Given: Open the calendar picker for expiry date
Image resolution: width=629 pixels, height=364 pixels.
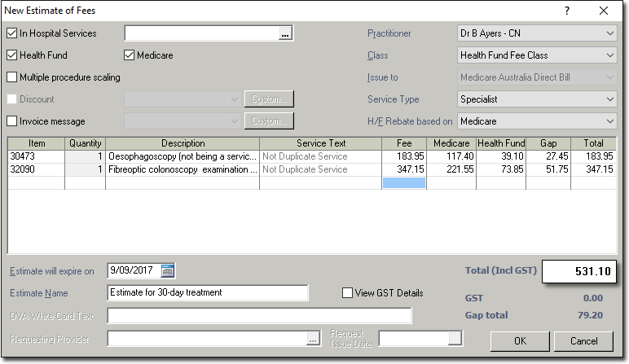Looking at the screenshot, I should pos(168,271).
